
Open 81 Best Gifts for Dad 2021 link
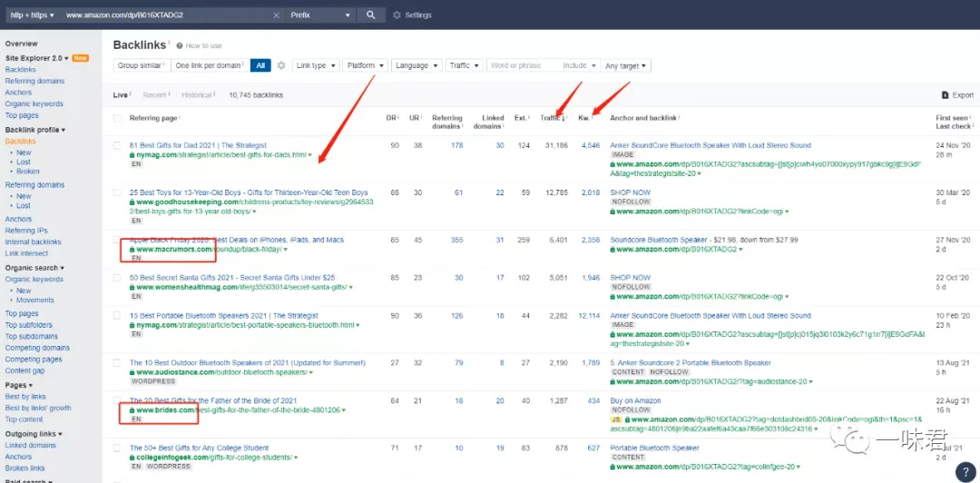[198, 145]
